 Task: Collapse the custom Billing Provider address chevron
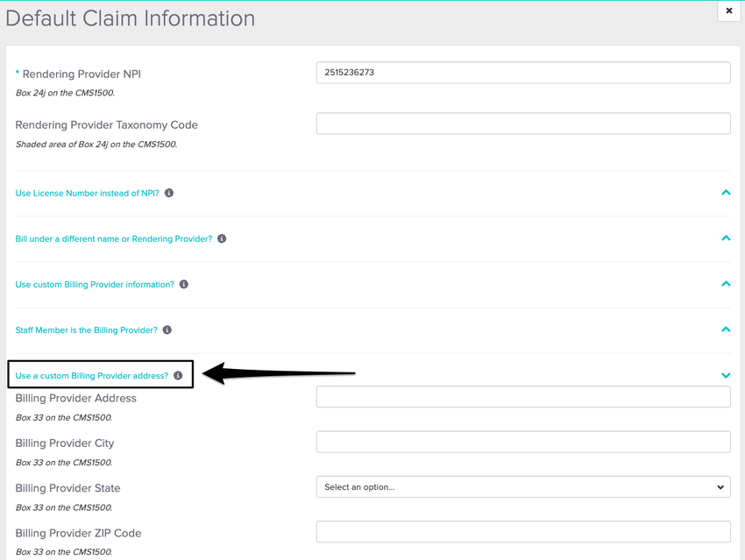[725, 376]
